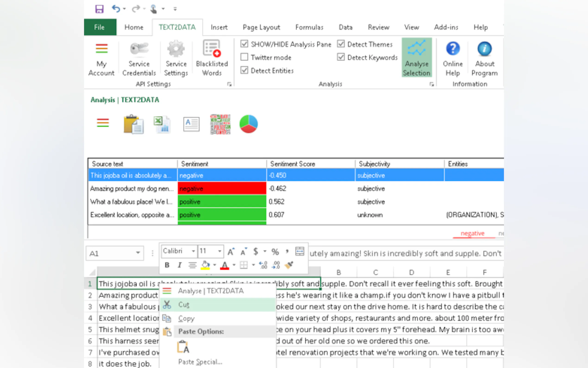Click the Analyse Selection ribbon button
The image size is (588, 368).
(x=416, y=57)
